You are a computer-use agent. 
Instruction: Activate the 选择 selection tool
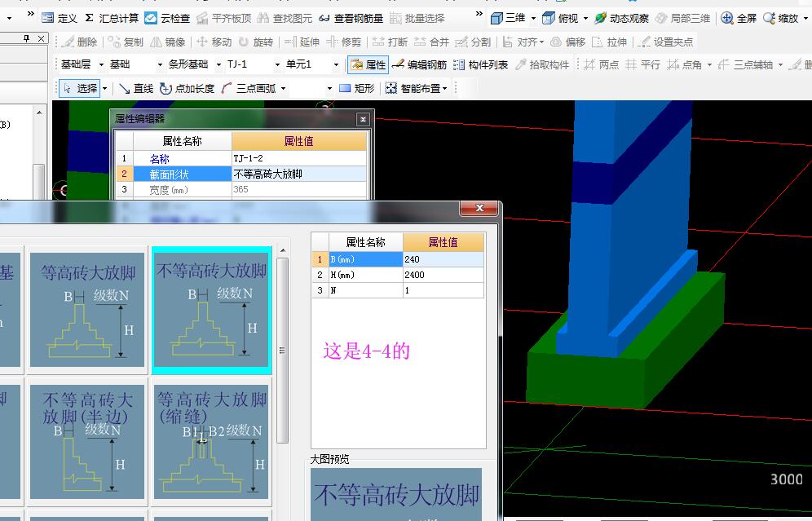(80, 89)
